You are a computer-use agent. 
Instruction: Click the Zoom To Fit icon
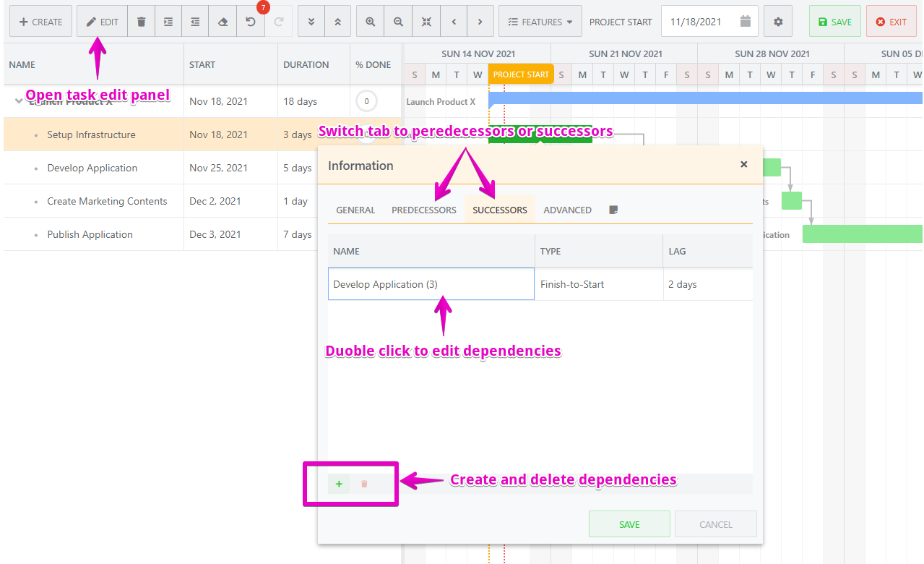pos(426,21)
